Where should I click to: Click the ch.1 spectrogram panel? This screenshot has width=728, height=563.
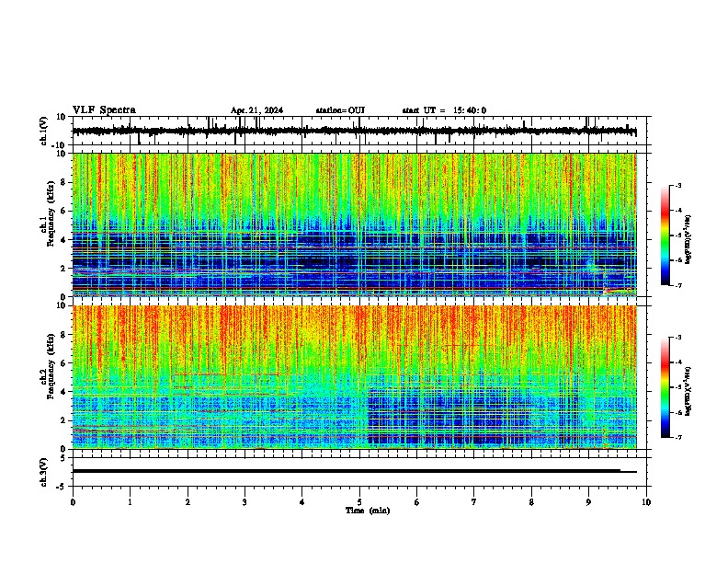coord(354,224)
